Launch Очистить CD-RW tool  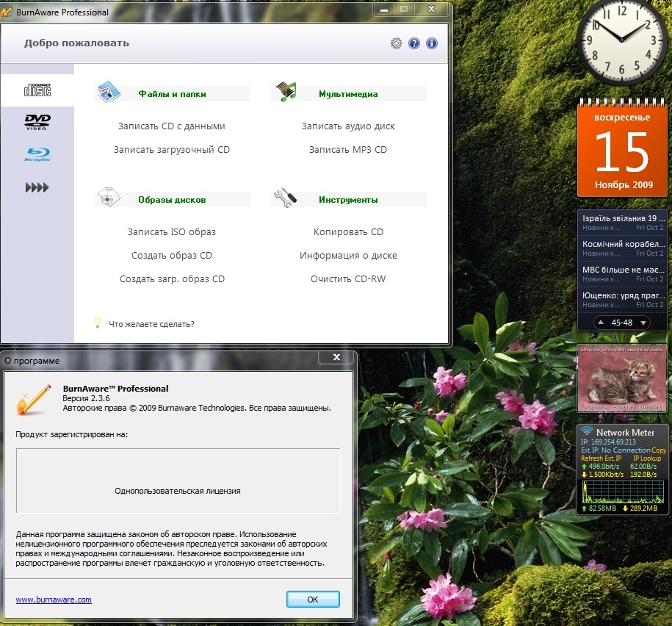point(348,279)
